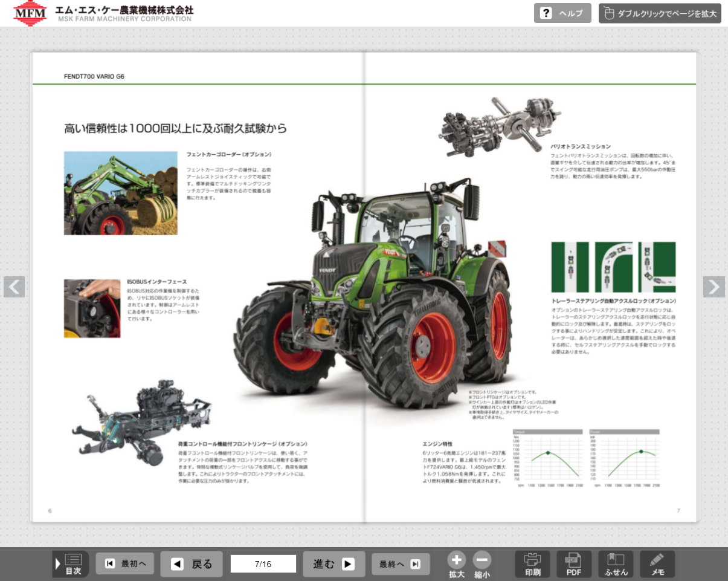The image size is (728, 581).
Task: Click the バリオトランスミッション heading
Action: click(x=581, y=146)
